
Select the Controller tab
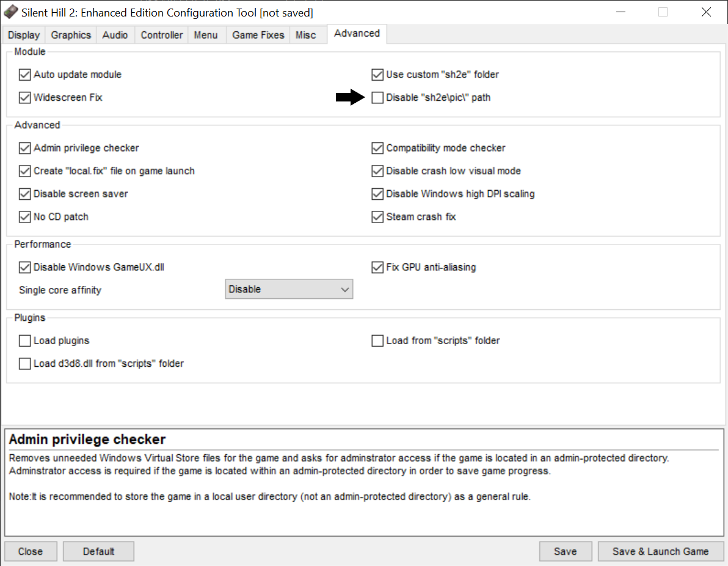pos(162,35)
